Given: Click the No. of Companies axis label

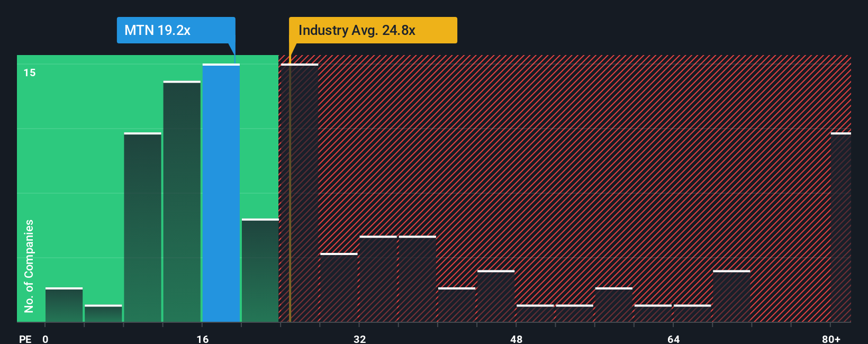Looking at the screenshot, I should 29,266.
